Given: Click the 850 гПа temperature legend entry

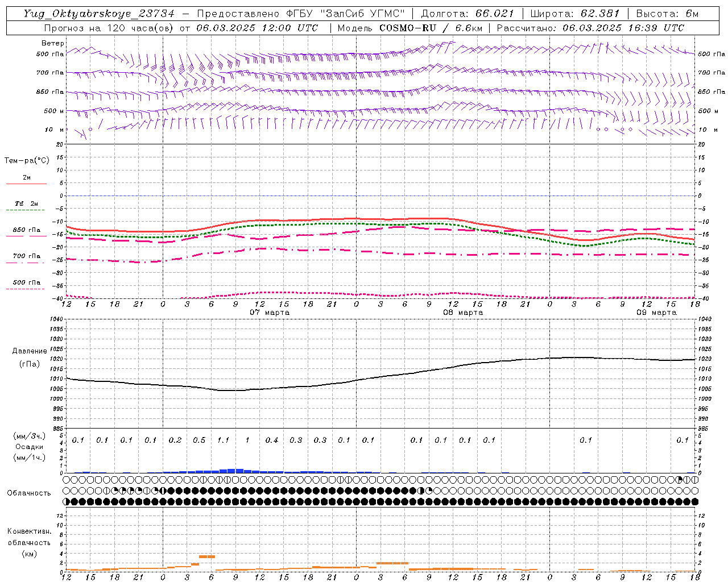Looking at the screenshot, I should coord(27,230).
